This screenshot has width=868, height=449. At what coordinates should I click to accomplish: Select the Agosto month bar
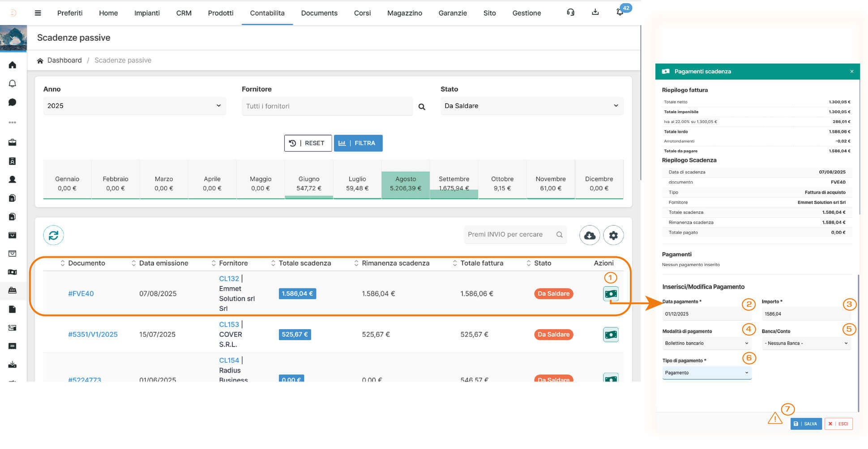point(405,184)
